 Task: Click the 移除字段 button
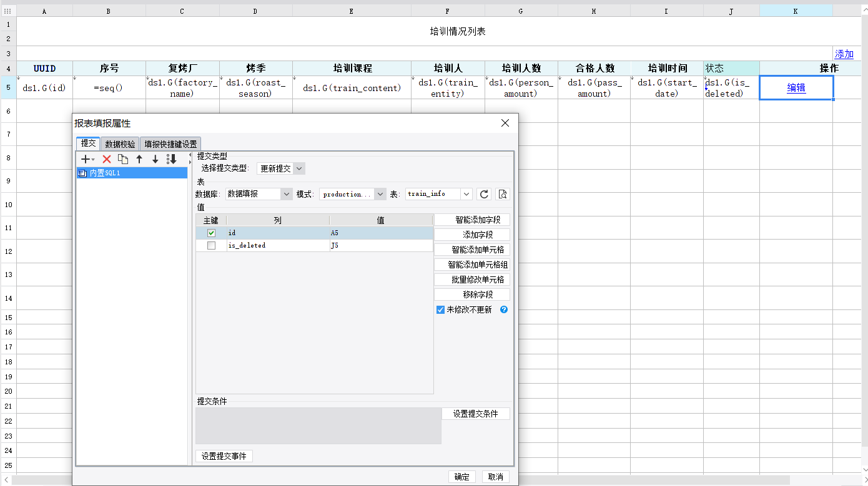tap(472, 294)
